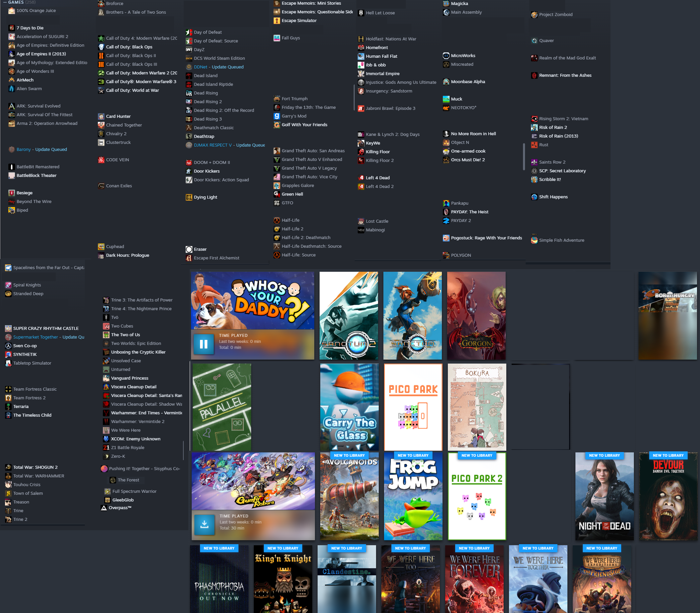Image resolution: width=700 pixels, height=613 pixels.
Task: Open the PICO PARK cover
Action: [413, 407]
